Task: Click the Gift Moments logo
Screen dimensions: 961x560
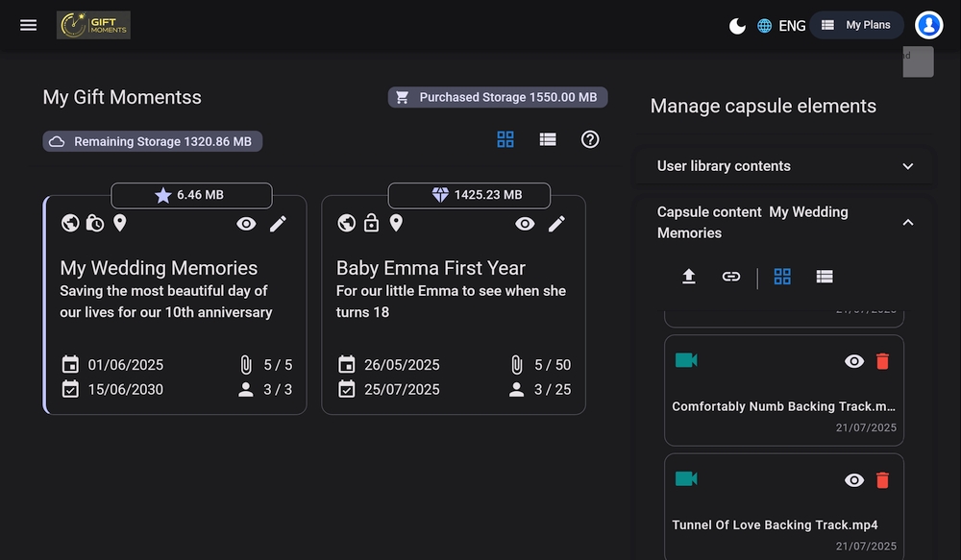Action: point(93,25)
